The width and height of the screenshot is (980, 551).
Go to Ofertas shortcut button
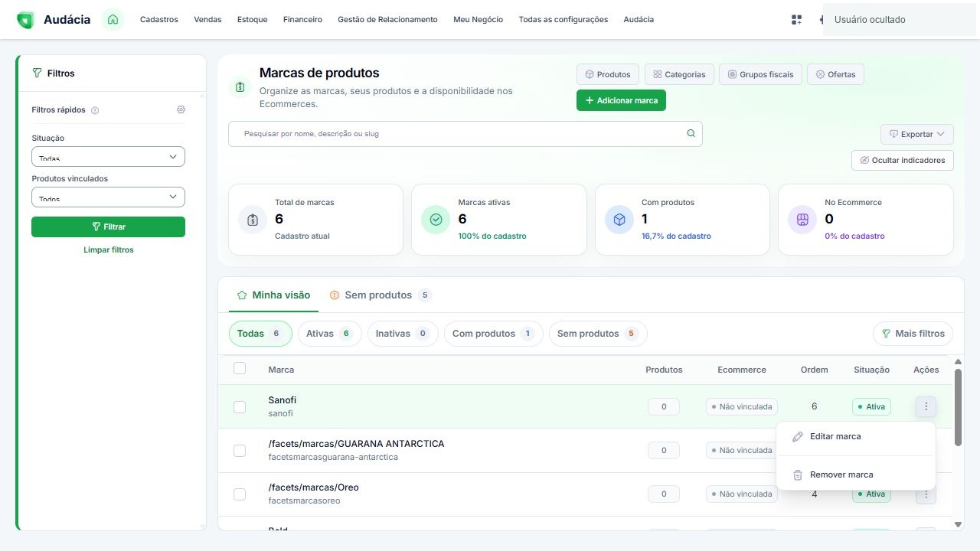835,74
